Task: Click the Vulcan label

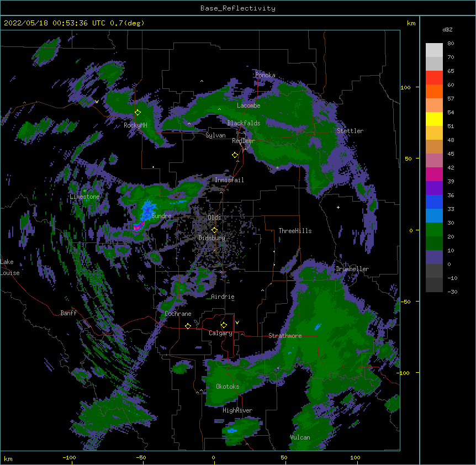Action: tap(300, 437)
